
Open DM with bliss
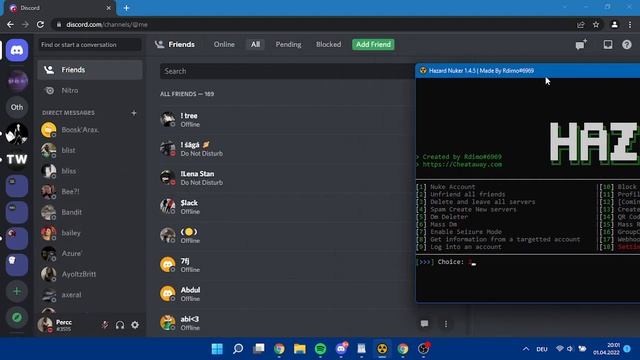(90, 171)
